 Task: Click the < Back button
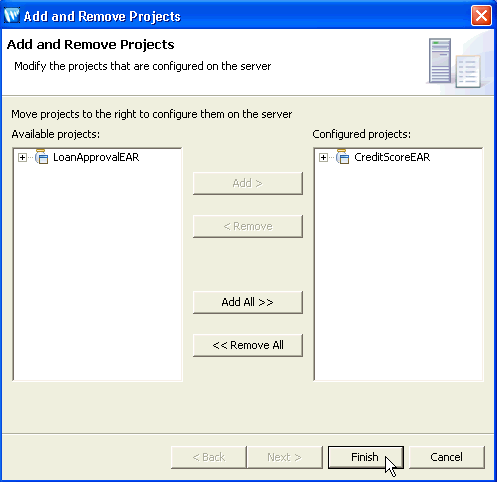209,457
